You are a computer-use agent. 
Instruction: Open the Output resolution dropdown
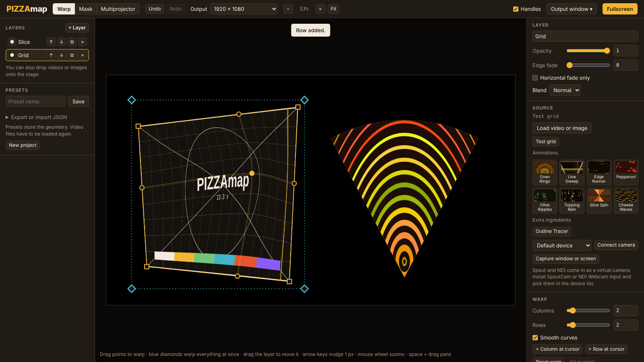244,9
